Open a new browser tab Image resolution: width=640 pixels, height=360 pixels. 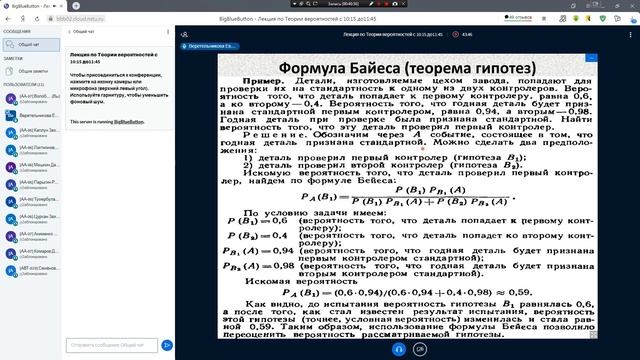(76, 6)
